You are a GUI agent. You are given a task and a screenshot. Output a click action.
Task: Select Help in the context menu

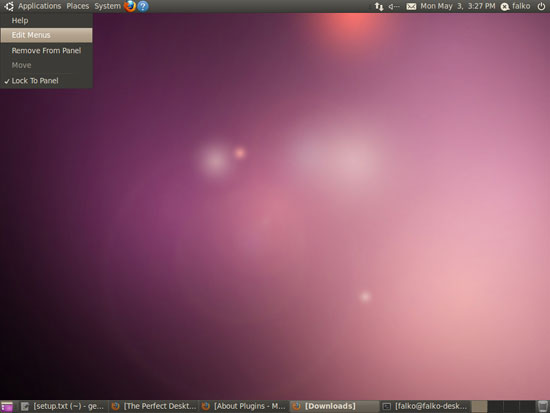click(x=46, y=21)
